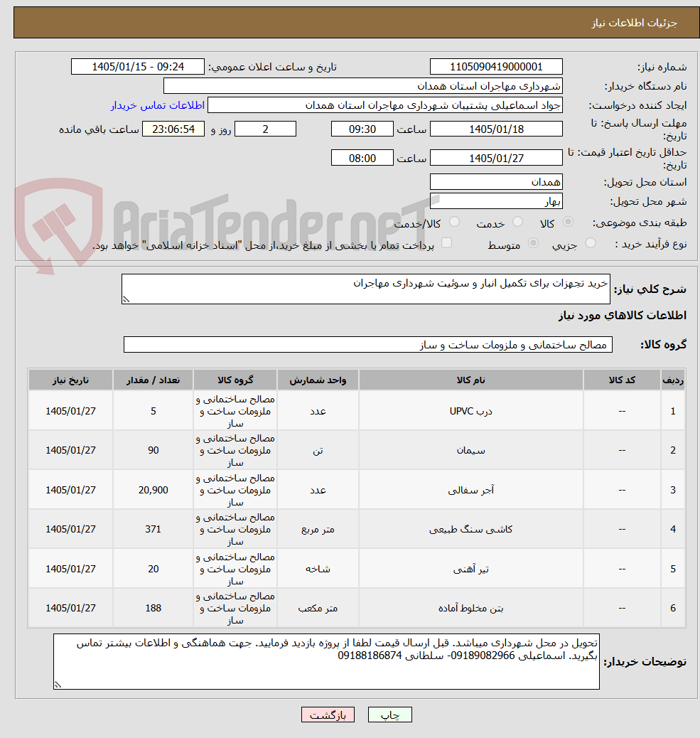
Task: Click the شماره نیاز field 1105090419000001
Action: pos(496,67)
